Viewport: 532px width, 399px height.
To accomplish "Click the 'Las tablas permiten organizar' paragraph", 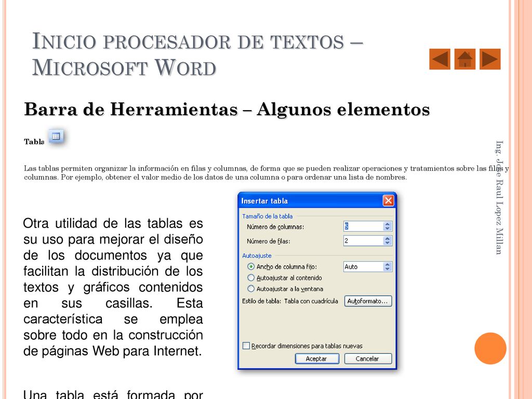I will click(267, 172).
